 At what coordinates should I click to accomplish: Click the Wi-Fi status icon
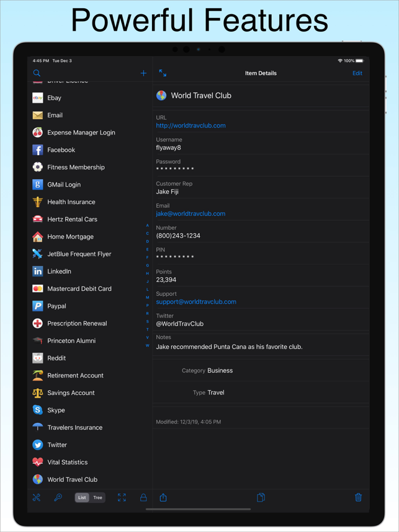click(340, 61)
